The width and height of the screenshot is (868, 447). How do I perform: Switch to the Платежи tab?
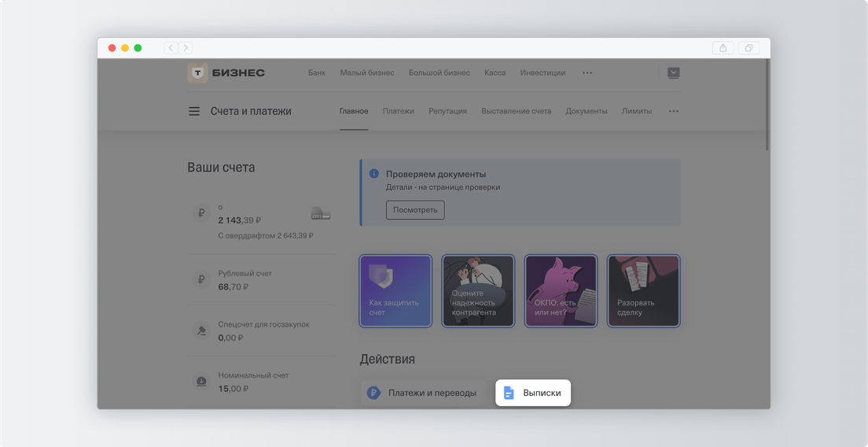[x=398, y=111]
